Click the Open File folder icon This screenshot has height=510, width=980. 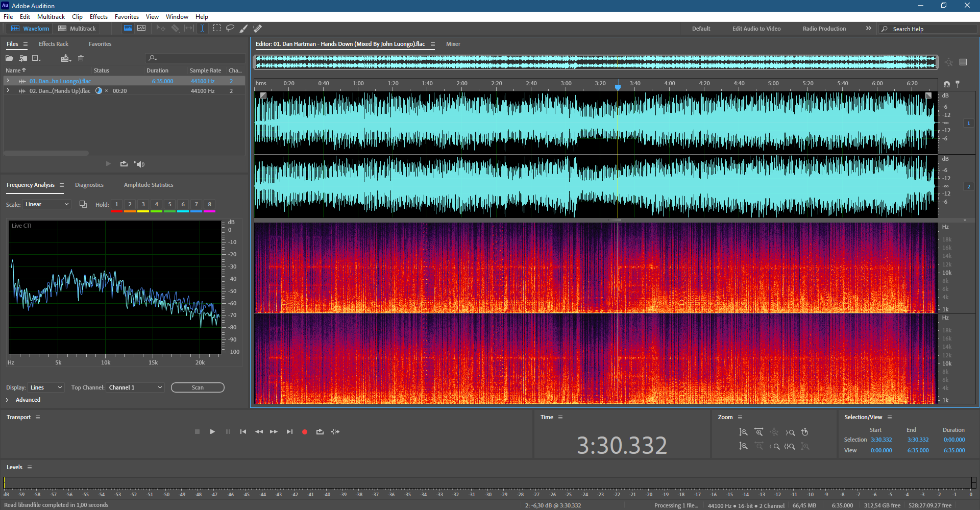(x=9, y=58)
